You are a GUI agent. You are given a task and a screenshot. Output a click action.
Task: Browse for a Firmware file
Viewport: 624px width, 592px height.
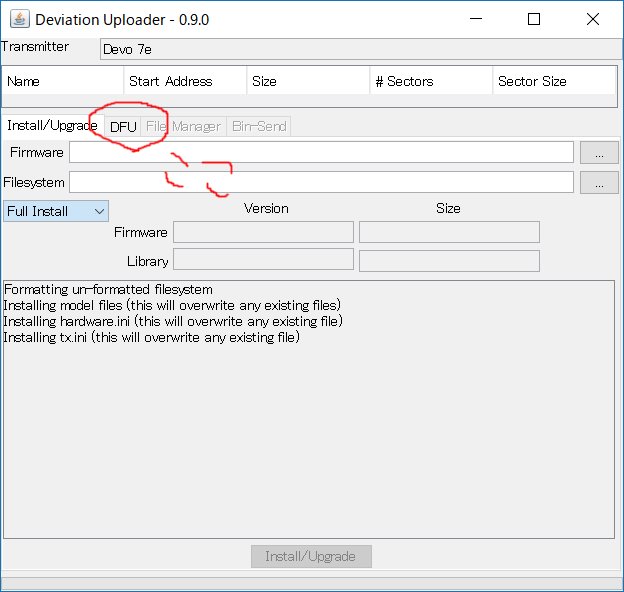click(x=599, y=152)
